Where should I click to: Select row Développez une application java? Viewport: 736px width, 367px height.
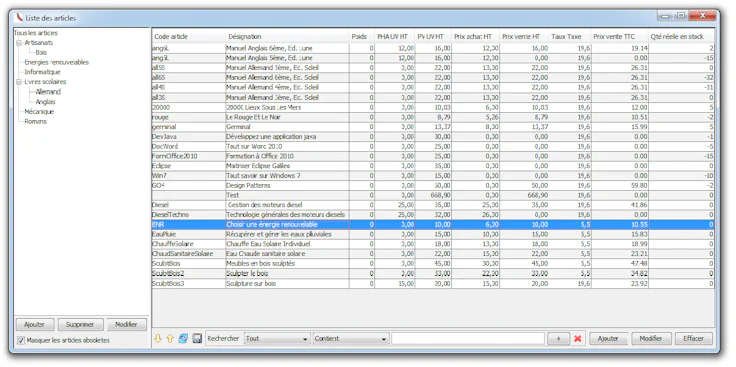click(433, 137)
